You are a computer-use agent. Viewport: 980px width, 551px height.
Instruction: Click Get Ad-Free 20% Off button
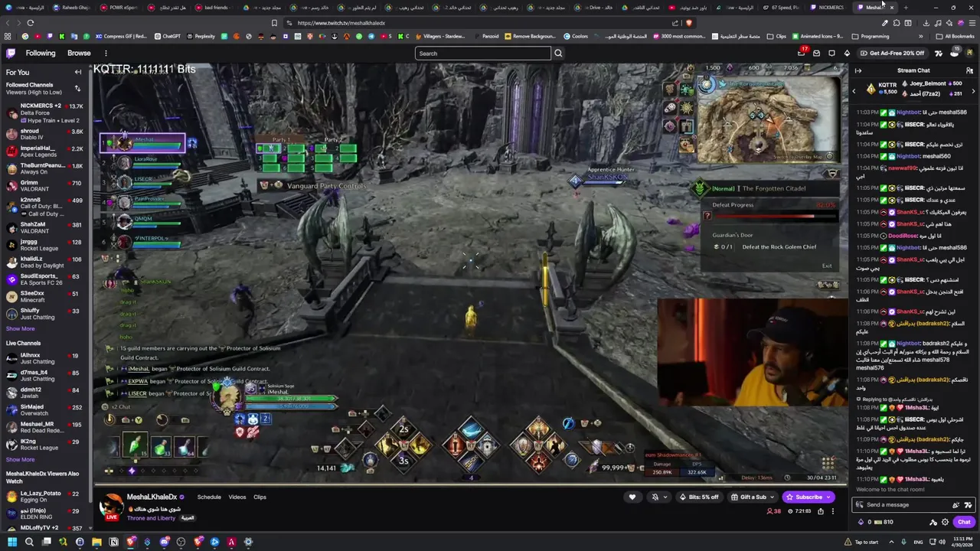point(892,53)
